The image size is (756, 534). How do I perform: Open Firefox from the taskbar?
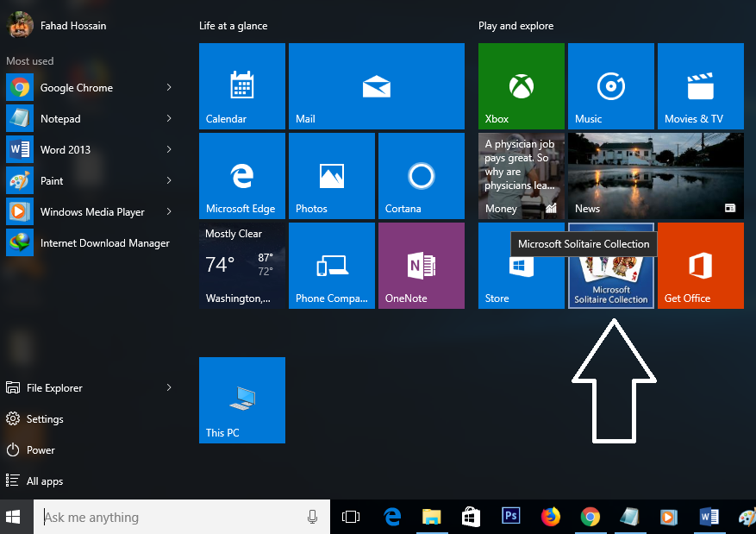(x=550, y=517)
